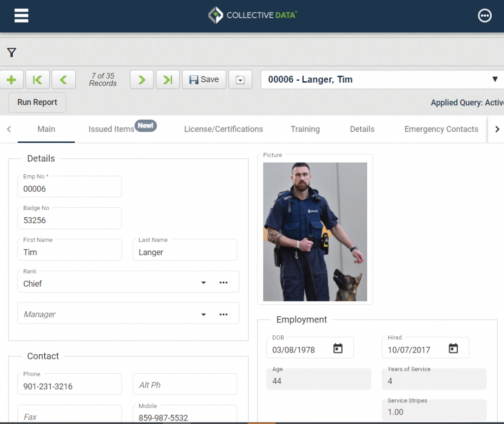Click the Badge No input field
The width and height of the screenshot is (504, 424).
pos(69,221)
